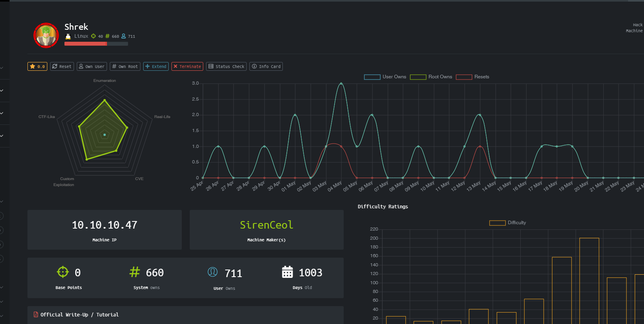Image resolution: width=644 pixels, height=324 pixels.
Task: Click User Owns peak point on 04 May
Action: tap(341, 83)
